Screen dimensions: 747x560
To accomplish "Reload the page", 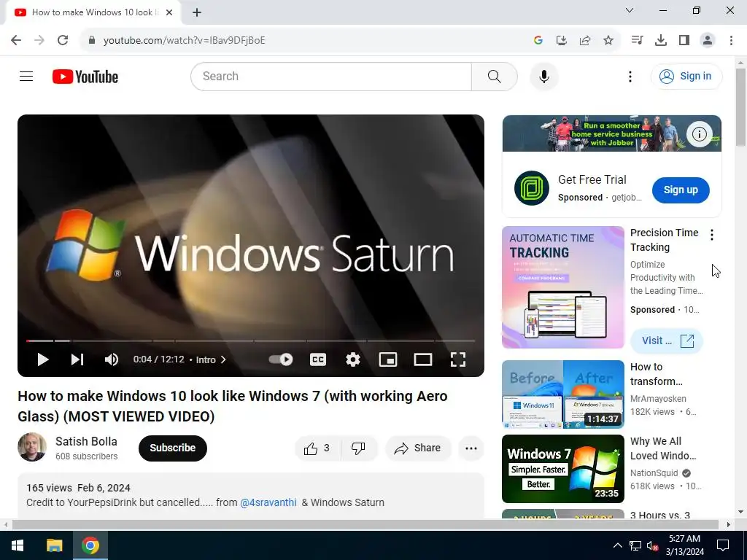I will click(x=63, y=40).
